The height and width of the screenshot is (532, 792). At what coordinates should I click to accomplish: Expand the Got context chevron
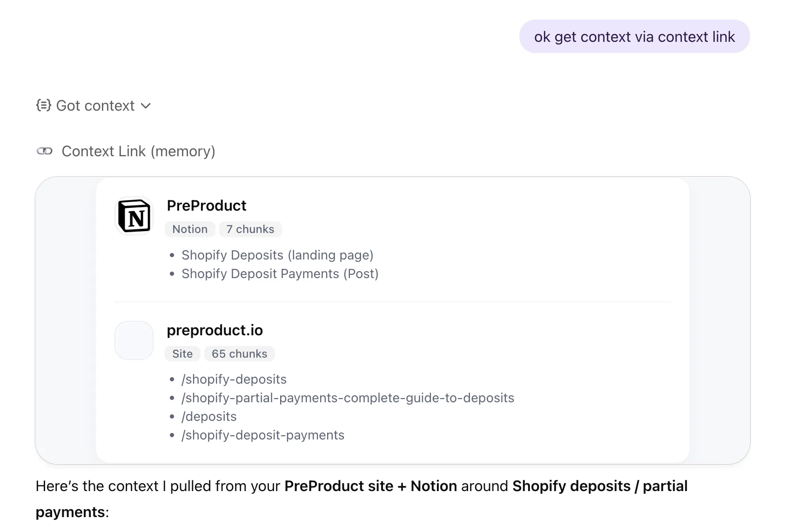pyautogui.click(x=146, y=106)
